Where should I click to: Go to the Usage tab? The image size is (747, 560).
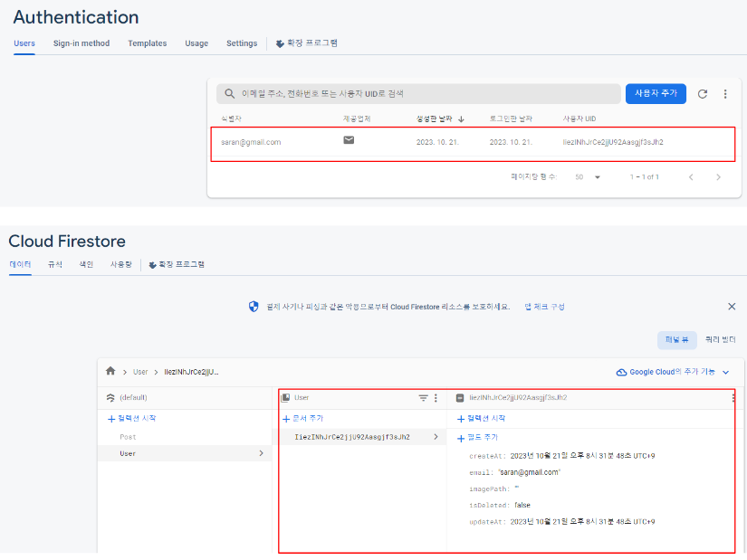click(x=196, y=43)
